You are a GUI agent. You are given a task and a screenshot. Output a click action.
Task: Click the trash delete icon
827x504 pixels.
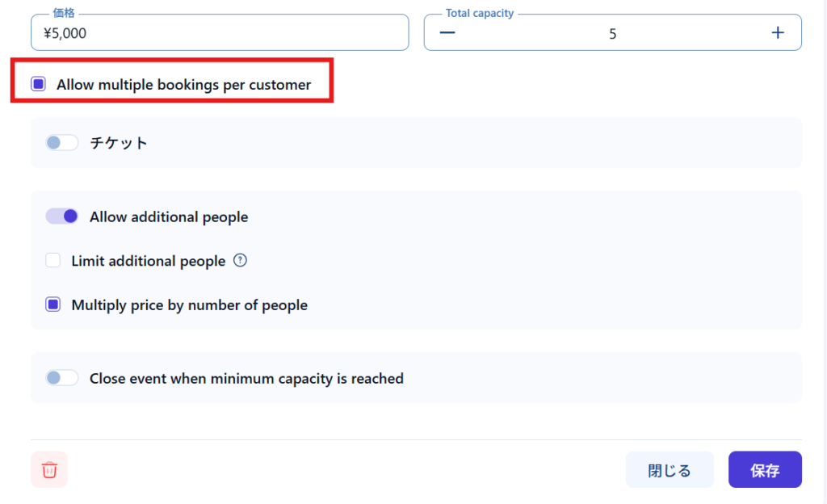click(49, 470)
